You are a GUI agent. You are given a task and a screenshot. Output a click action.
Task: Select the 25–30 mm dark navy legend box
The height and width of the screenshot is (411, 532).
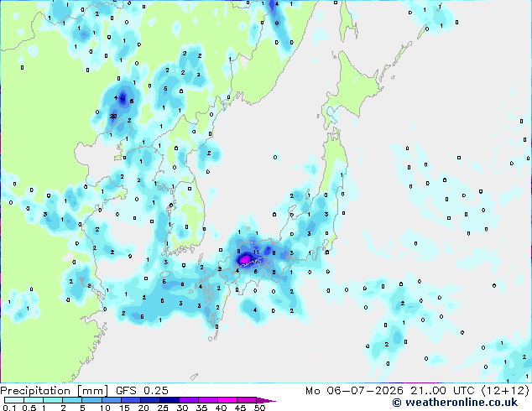(169, 400)
